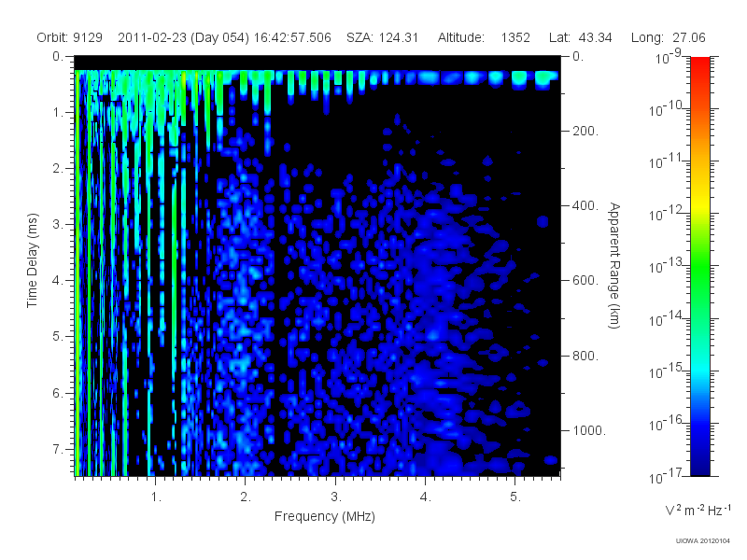
Task: Click the Orbit: 9129 header label
Action: pyautogui.click(x=69, y=37)
